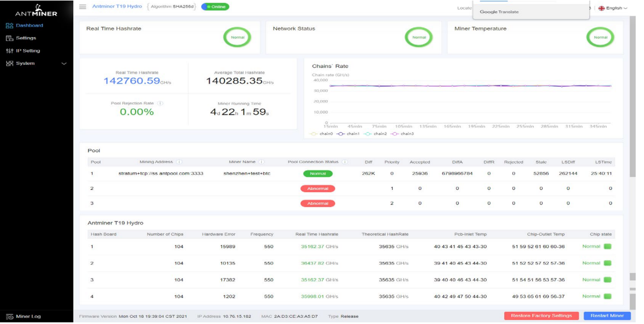Image resolution: width=644 pixels, height=324 pixels.
Task: Select the 25:40:11 LSTime value
Action: click(601, 174)
